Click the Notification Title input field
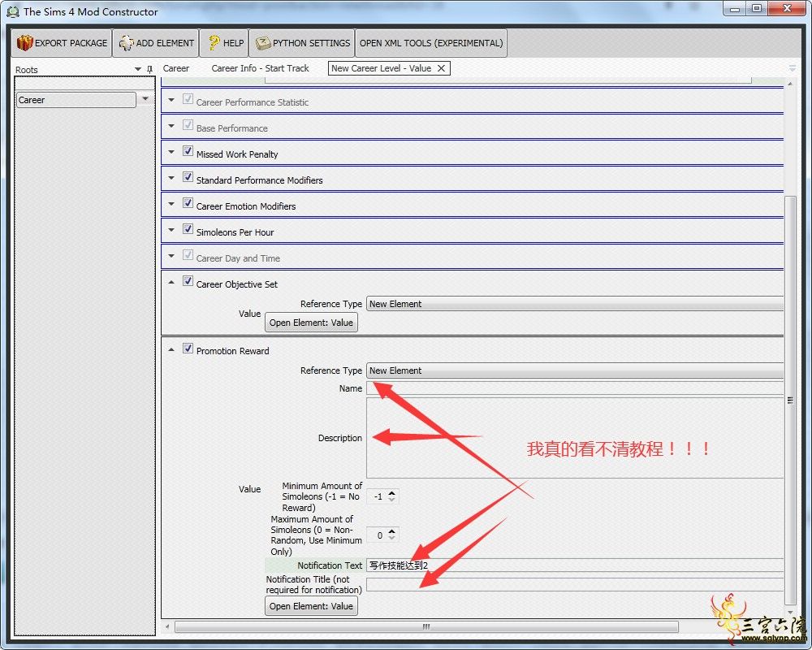This screenshot has width=812, height=650. [x=575, y=585]
